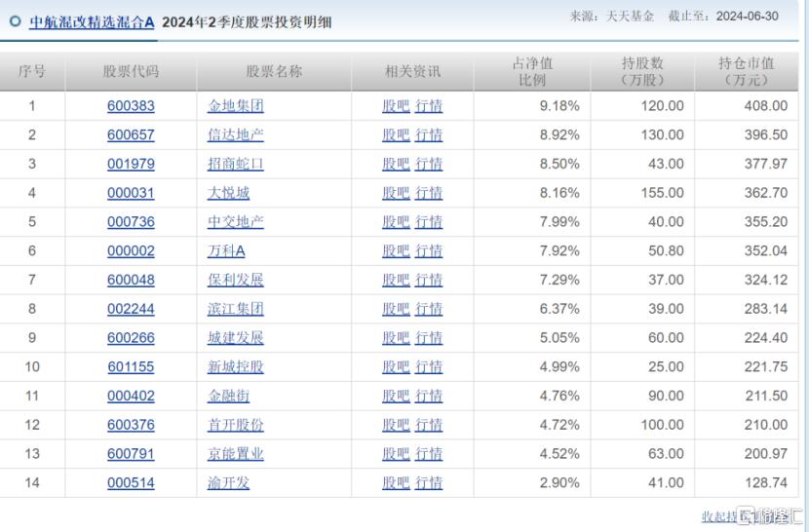Open the 新城控股 stock name link
Screen dimensions: 809x532
pyautogui.click(x=236, y=366)
